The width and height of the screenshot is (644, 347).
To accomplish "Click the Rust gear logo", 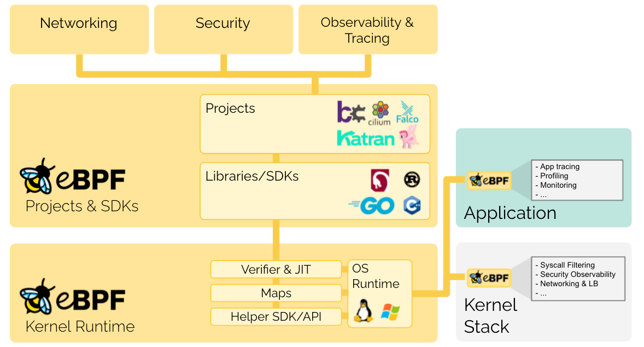I will (412, 180).
